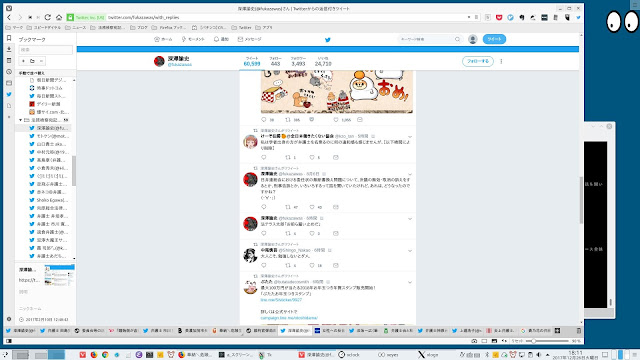Open the Twitter folder on bookmarks bar
The width and height of the screenshot is (640, 360).
point(241,28)
